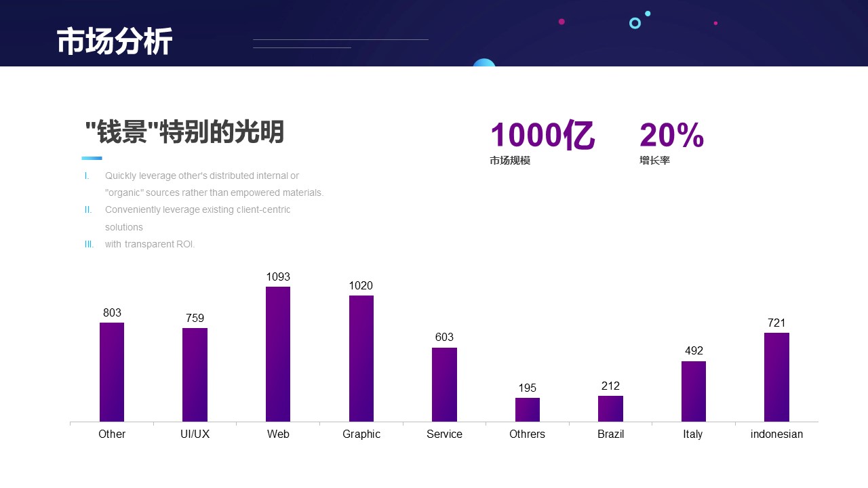Click the 492 data label
Viewport: 868px width, 488px height.
(x=694, y=350)
